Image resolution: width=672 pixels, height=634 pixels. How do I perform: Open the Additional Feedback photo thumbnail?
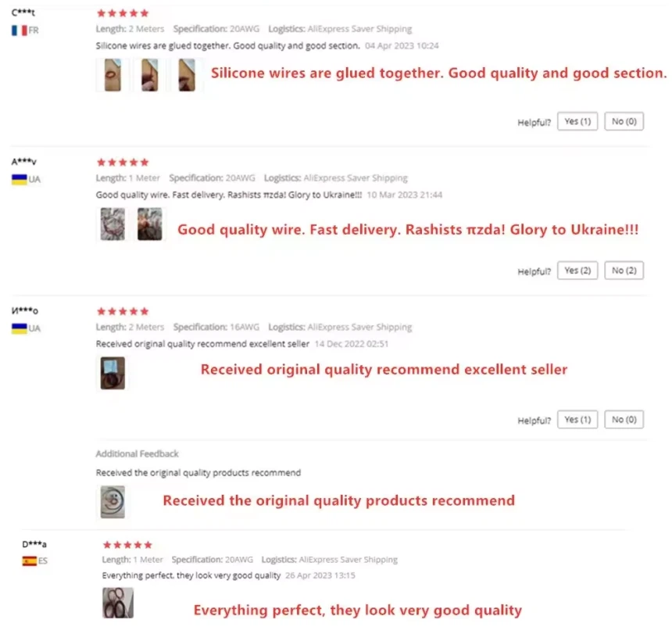coord(112,501)
